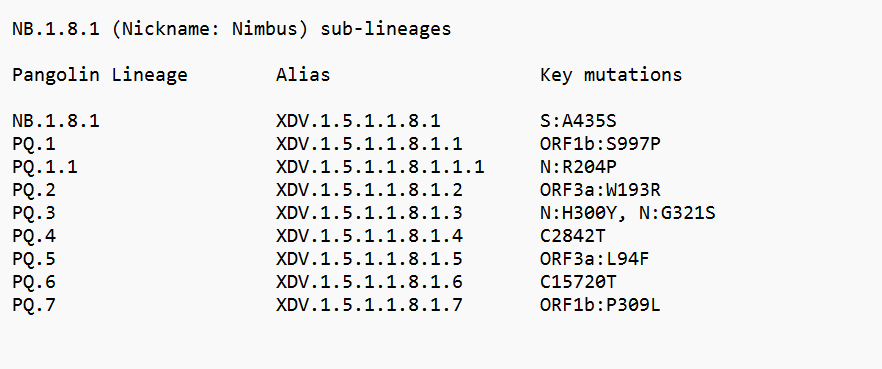This screenshot has width=882, height=369.
Task: Click the ORF3a:W193R mutation text
Action: (x=600, y=190)
